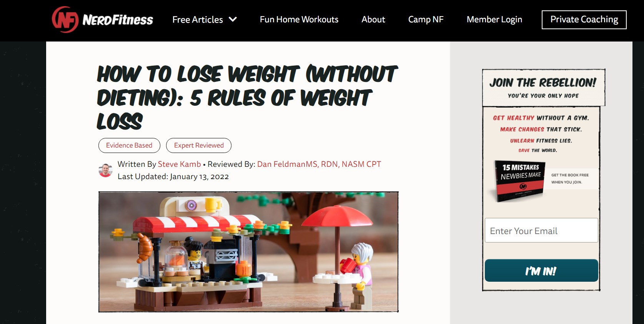The image size is (644, 324).
Task: Submit with the I'M IN! button
Action: (x=541, y=271)
